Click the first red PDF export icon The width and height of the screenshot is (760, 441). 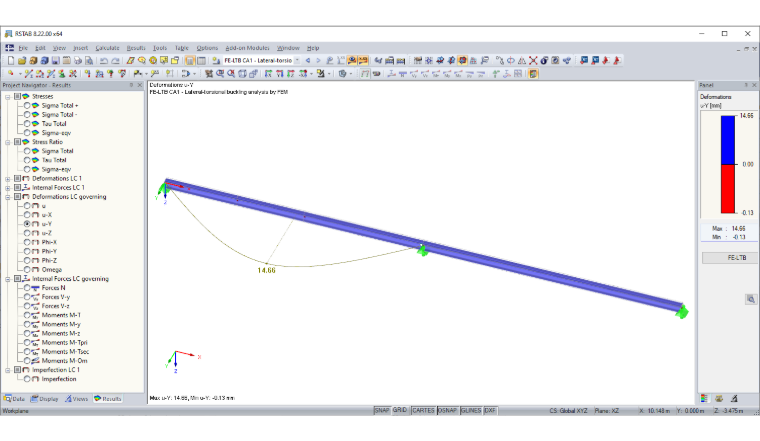[606, 61]
